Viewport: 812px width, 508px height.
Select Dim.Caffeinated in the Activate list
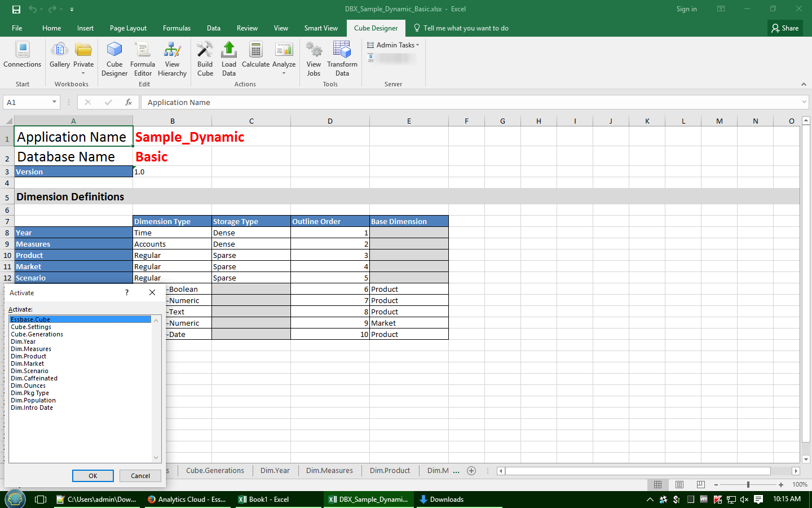coord(80,378)
